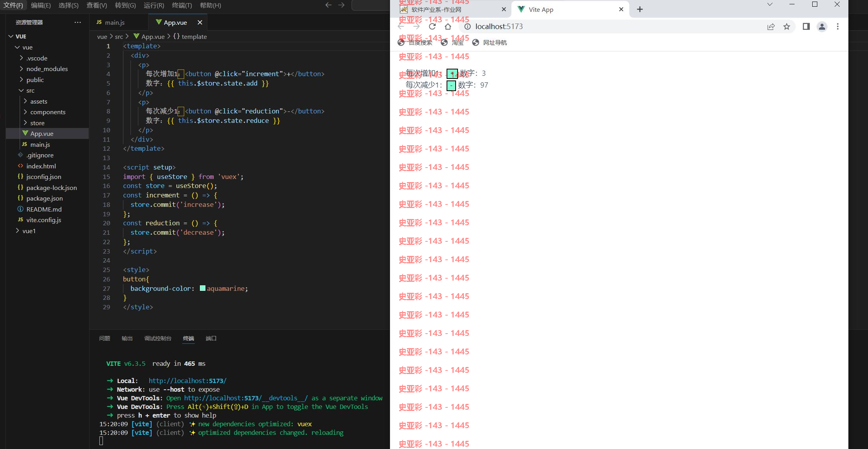
Task: Open the Terminal (终端) menu
Action: [182, 5]
